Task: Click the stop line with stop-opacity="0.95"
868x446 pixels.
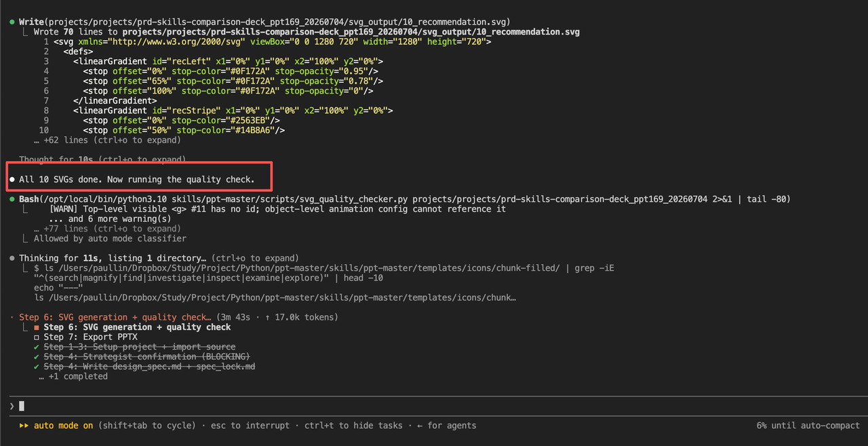Action: click(231, 71)
